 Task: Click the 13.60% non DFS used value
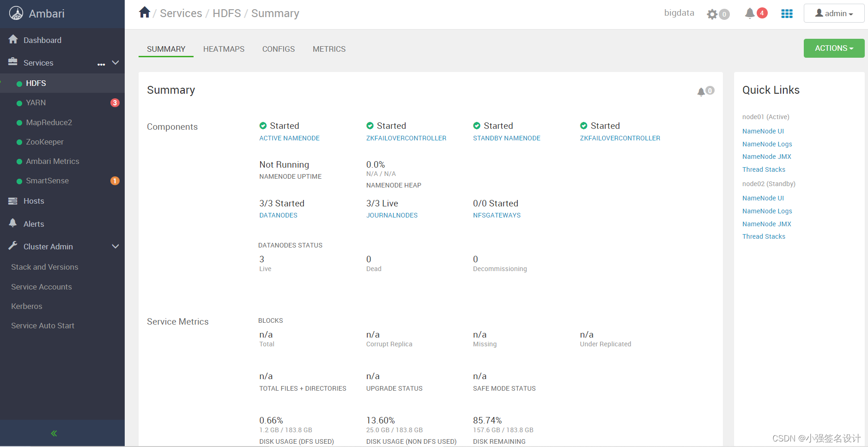point(381,420)
